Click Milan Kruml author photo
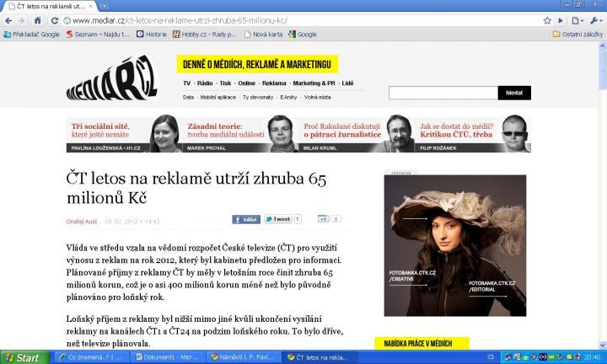The height and width of the screenshot is (364, 607). pos(398,133)
